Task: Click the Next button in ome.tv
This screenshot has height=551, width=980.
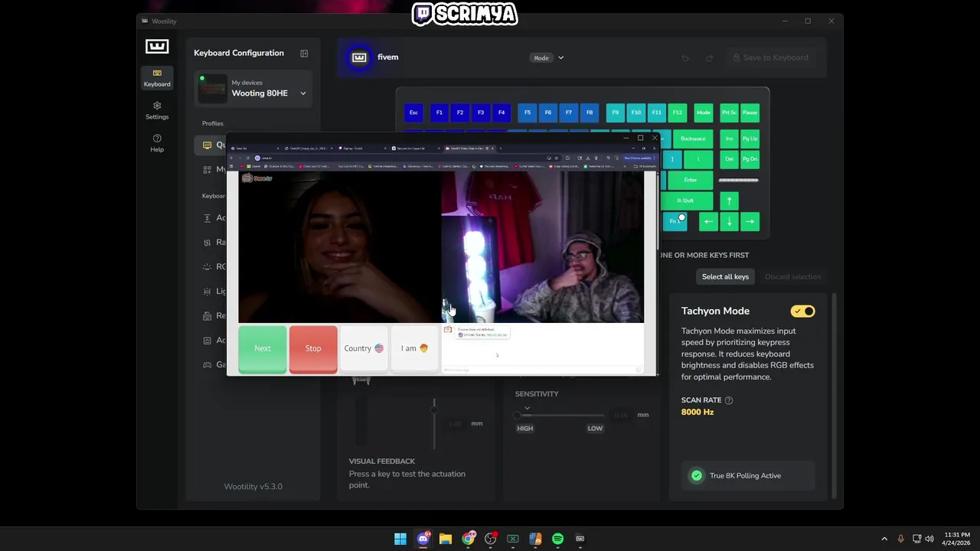Action: (x=263, y=348)
